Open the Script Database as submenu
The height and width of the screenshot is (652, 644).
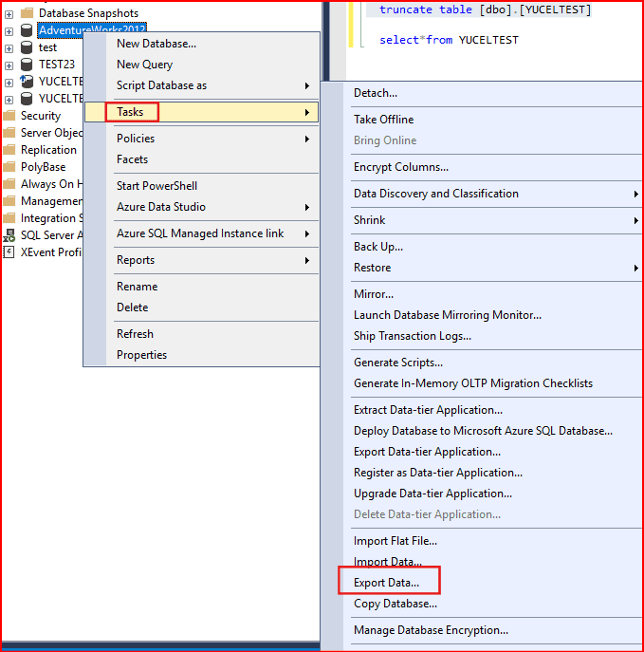161,85
